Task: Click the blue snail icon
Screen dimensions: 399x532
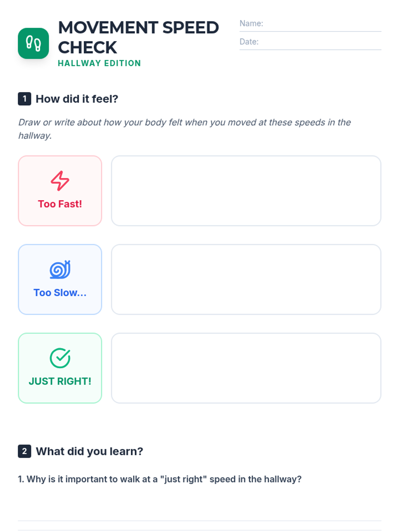Action: point(60,269)
